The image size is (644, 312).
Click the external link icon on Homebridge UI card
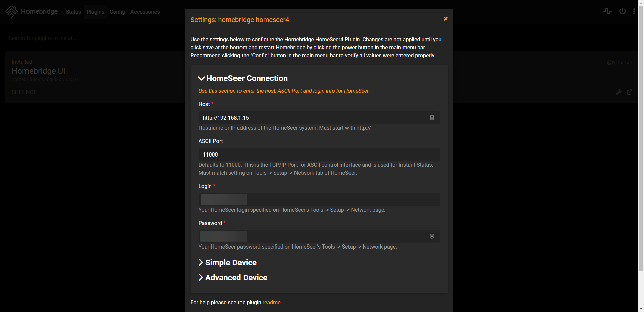tap(630, 92)
